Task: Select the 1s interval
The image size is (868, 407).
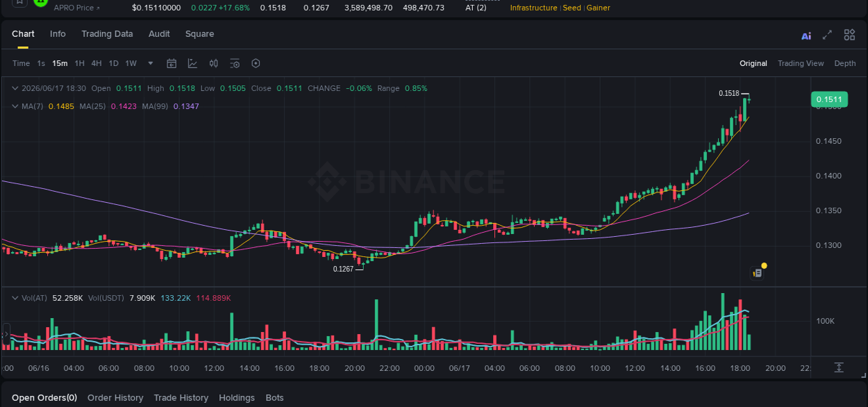Action: pyautogui.click(x=41, y=63)
